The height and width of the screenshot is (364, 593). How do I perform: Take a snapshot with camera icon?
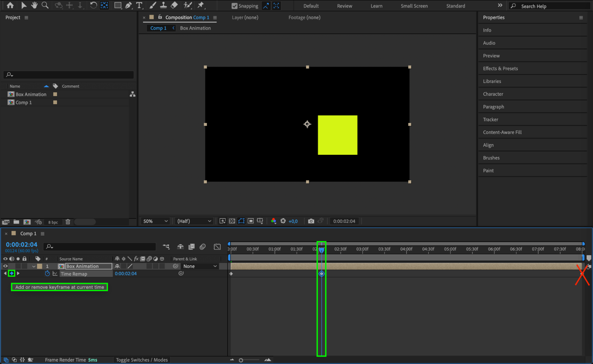click(311, 221)
